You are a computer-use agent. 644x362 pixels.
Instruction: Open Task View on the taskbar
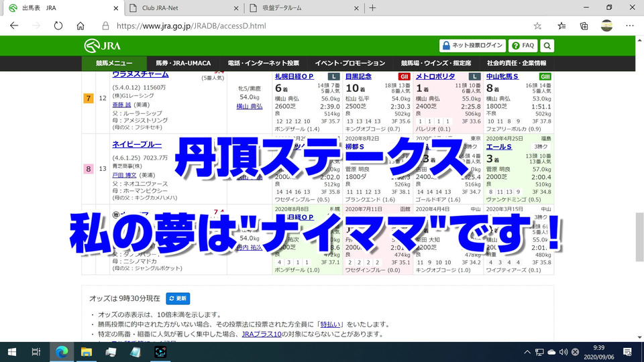(x=36, y=352)
